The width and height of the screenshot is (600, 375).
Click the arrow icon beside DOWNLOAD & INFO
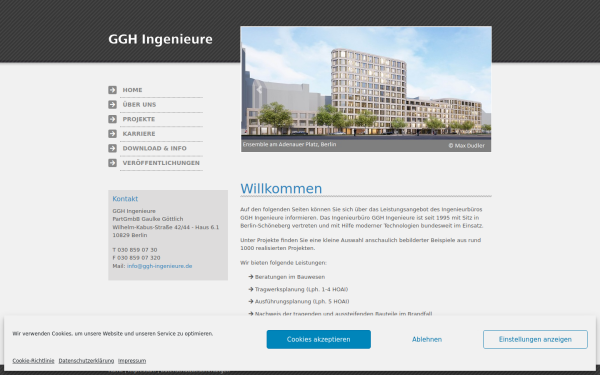[112, 148]
